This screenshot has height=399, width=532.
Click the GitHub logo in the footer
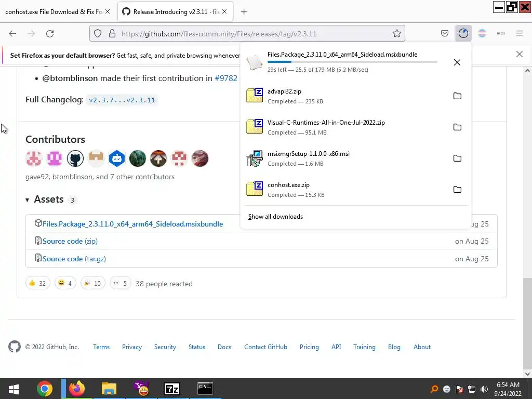coord(14,347)
